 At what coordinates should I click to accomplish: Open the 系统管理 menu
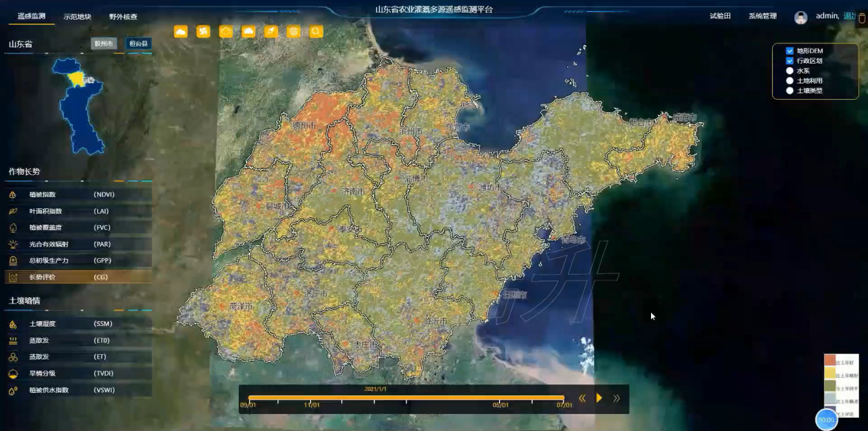click(x=762, y=16)
